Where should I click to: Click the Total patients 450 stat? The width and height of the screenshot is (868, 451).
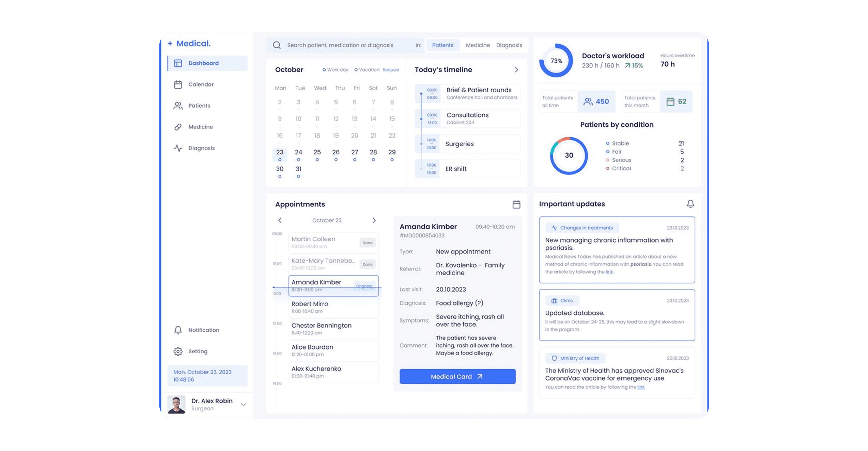(x=577, y=101)
